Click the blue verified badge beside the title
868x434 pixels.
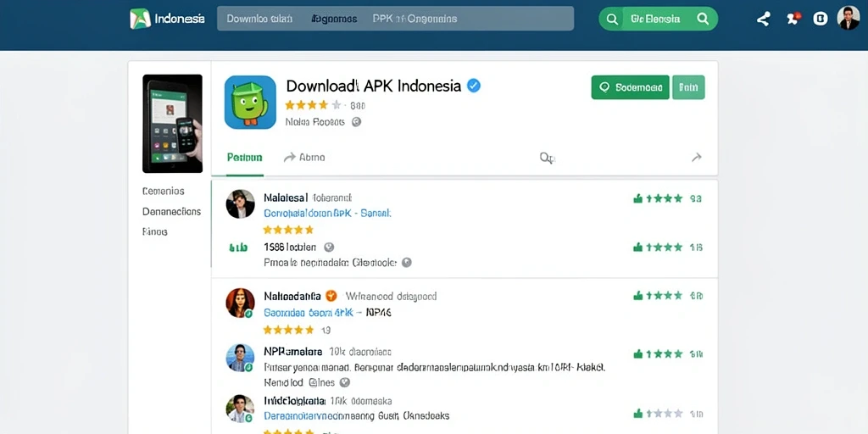[x=474, y=86]
